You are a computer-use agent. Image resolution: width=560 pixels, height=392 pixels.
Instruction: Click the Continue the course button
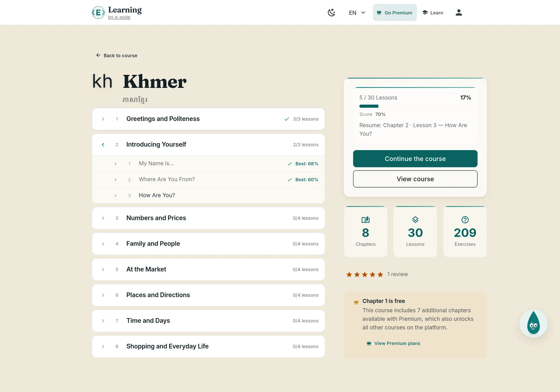415,159
